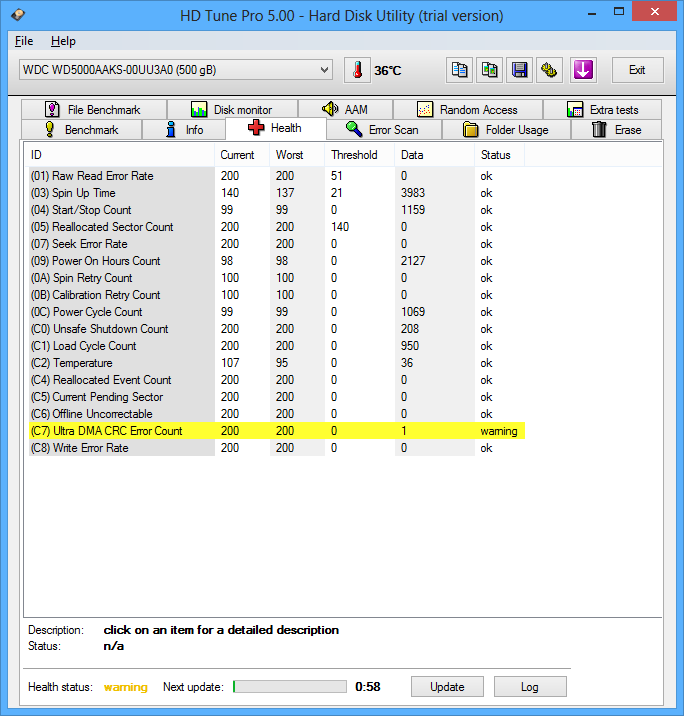
Task: Switch to the Disk monitor tab
Action: [232, 110]
